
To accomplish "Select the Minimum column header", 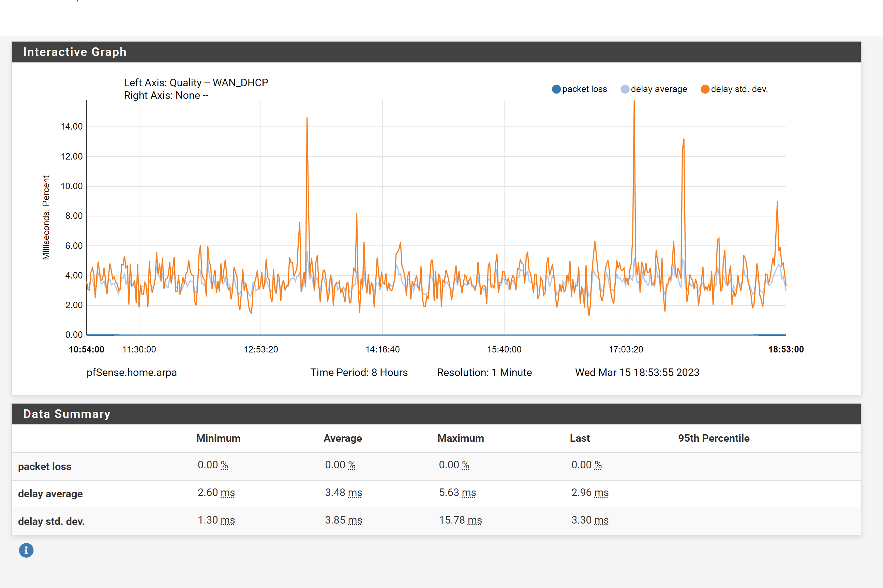I will [x=218, y=438].
